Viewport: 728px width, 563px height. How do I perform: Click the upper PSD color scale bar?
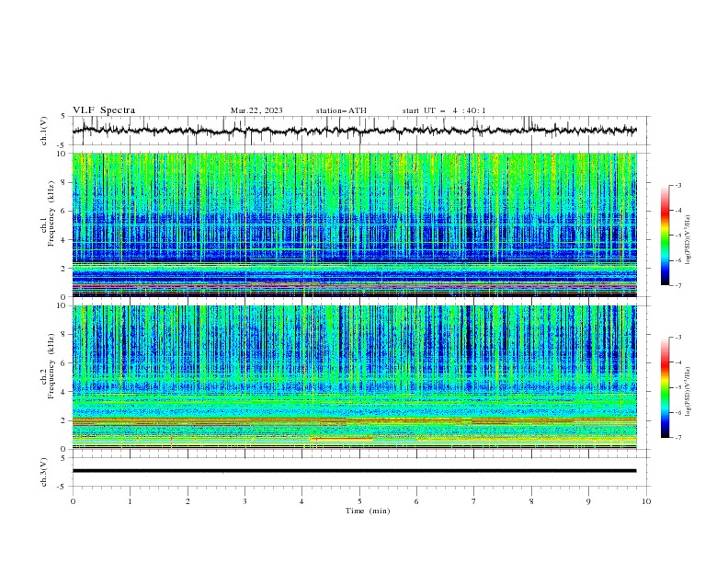[665, 236]
